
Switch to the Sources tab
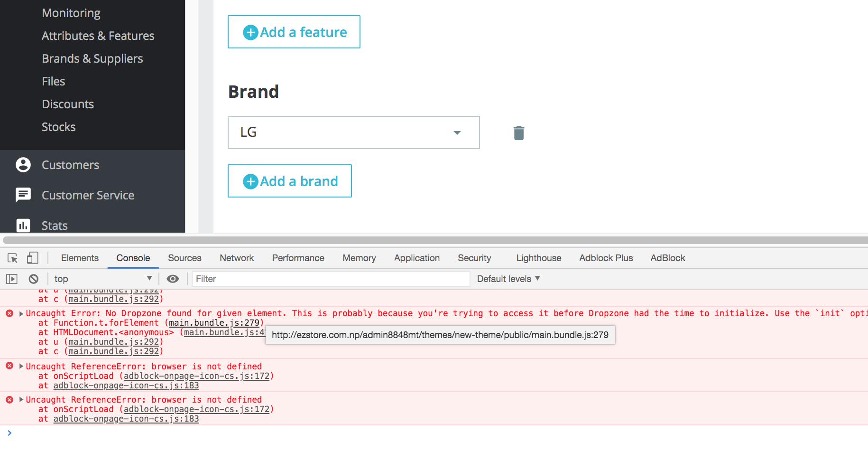click(185, 258)
